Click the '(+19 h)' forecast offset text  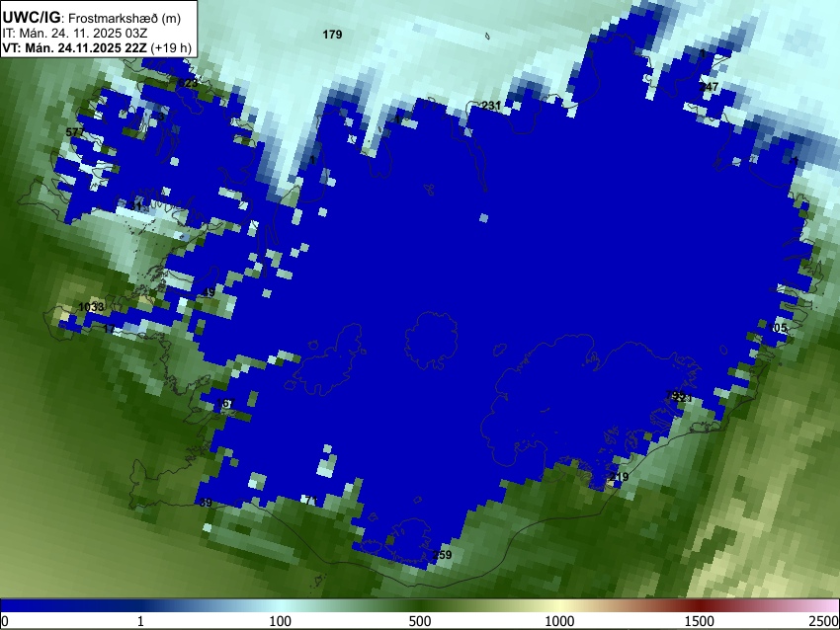point(171,48)
